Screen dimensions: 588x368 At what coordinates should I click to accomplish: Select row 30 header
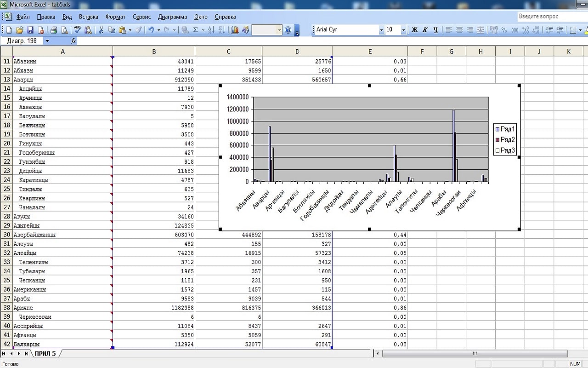6,235
